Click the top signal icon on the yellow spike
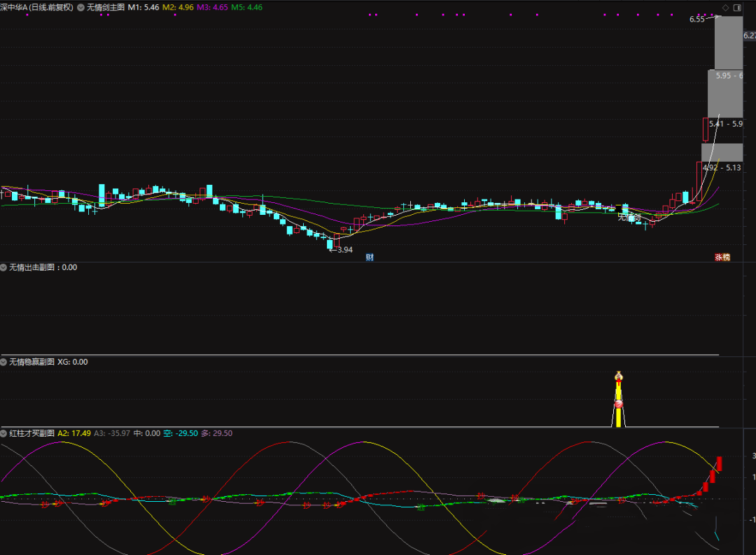The width and height of the screenshot is (756, 555). [618, 376]
